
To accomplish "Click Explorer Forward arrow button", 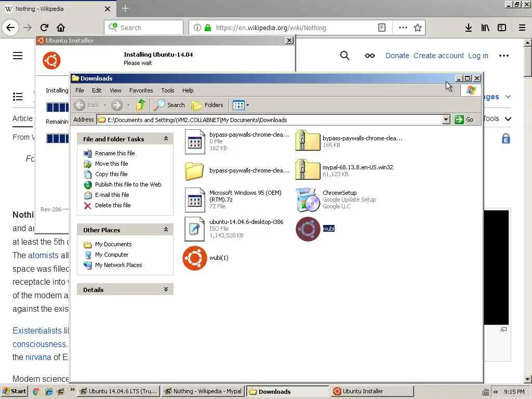I will (x=117, y=105).
